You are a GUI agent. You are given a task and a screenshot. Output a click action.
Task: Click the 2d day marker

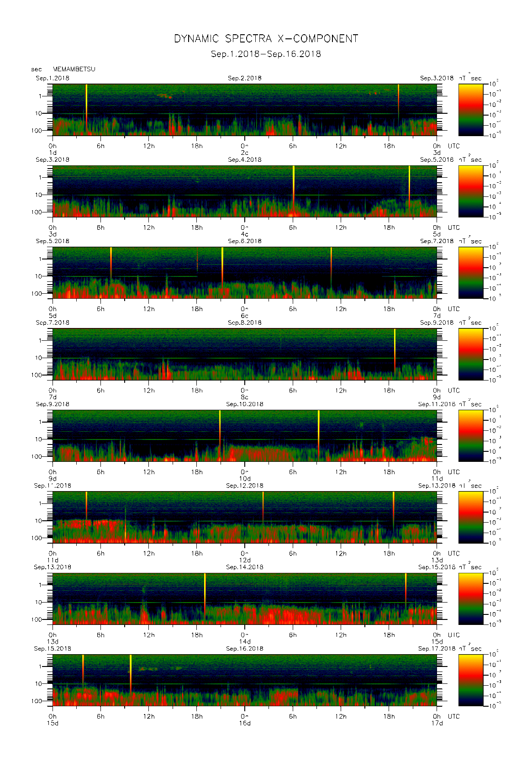pos(245,153)
